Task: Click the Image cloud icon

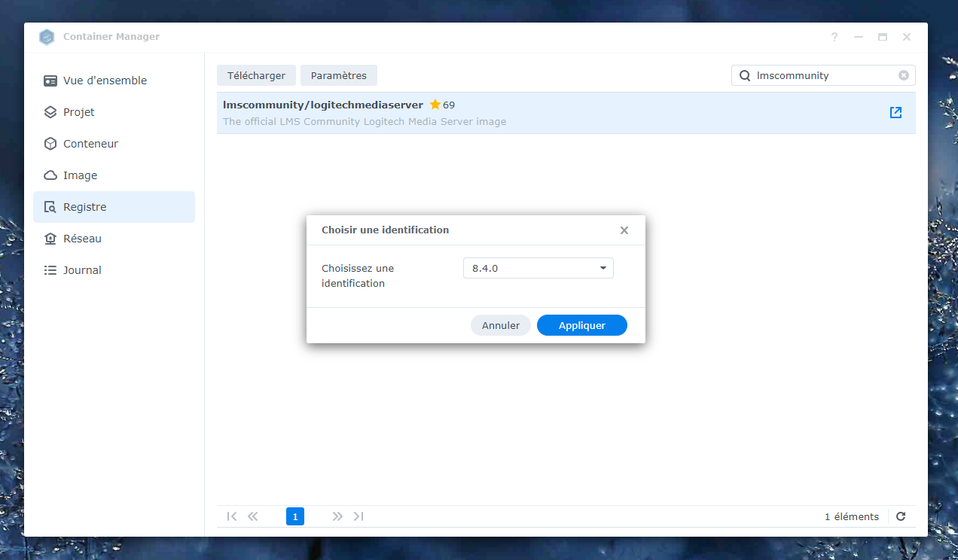Action: 50,175
